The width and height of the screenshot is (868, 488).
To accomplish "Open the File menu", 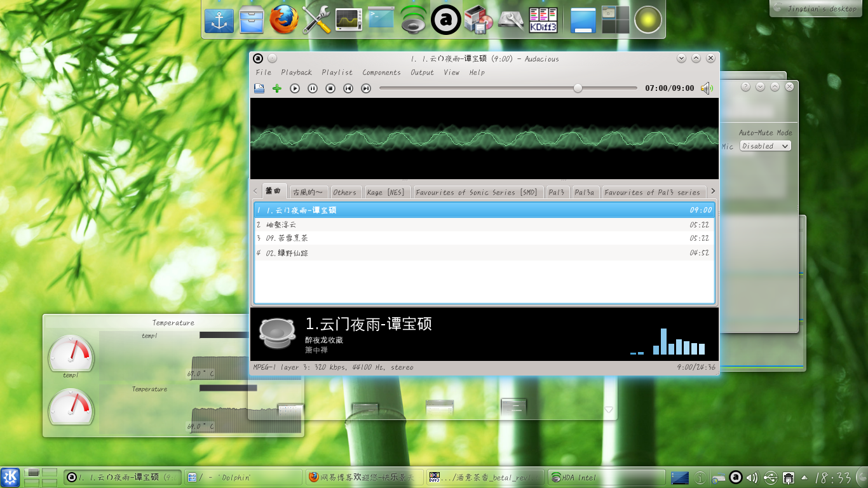I will [264, 72].
